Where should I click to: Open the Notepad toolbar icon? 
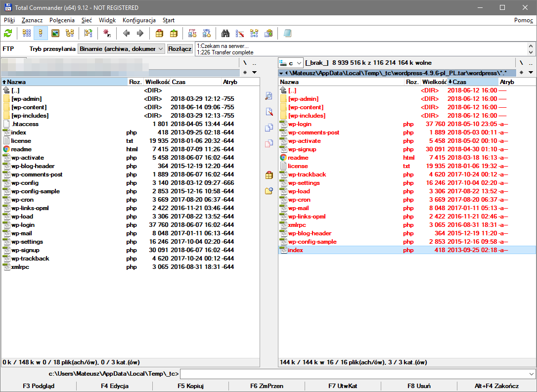coord(287,33)
